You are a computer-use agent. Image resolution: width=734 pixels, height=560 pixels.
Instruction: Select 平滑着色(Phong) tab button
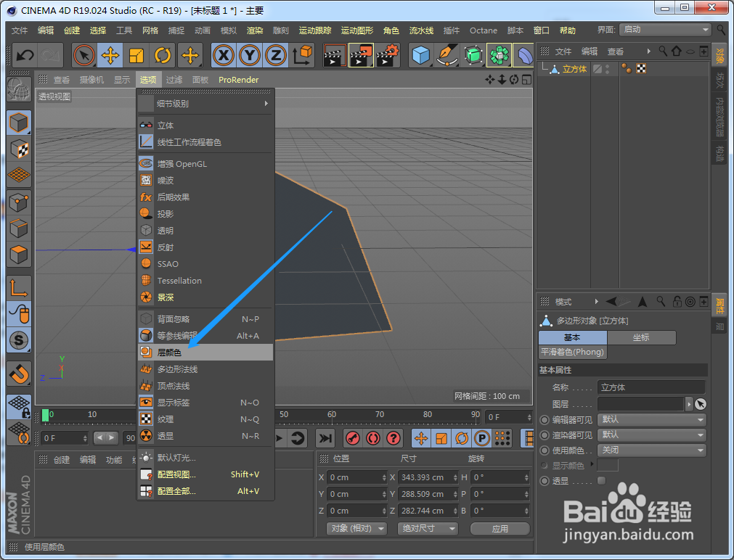point(573,352)
